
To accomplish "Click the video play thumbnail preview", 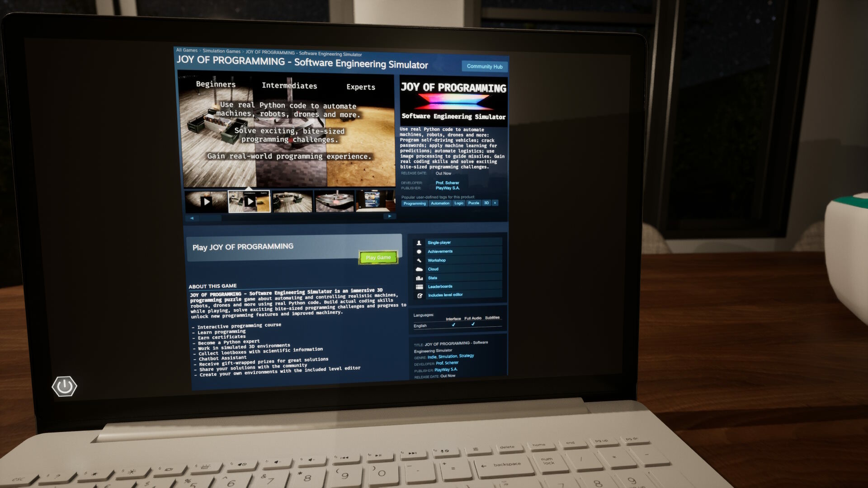I will click(x=249, y=201).
